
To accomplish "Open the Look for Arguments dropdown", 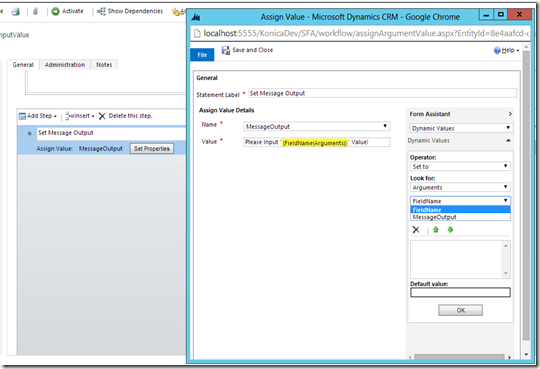I will 460,187.
